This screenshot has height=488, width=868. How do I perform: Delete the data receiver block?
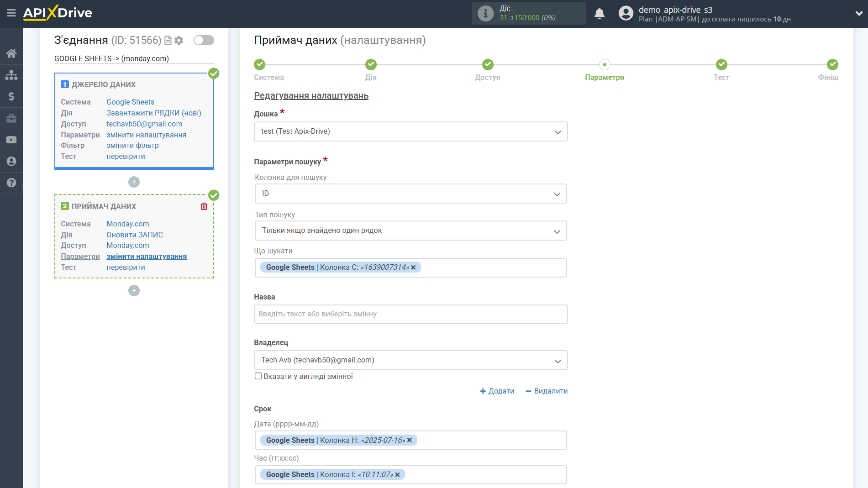204,206
